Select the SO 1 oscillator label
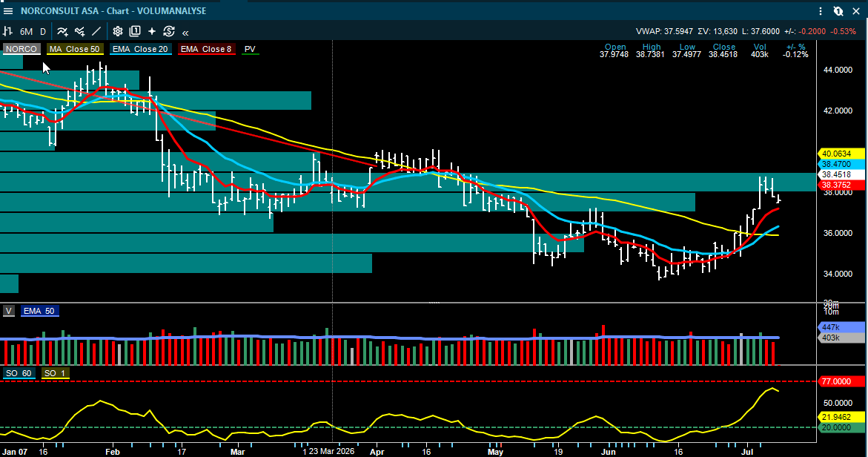This screenshot has width=868, height=457. (55, 373)
